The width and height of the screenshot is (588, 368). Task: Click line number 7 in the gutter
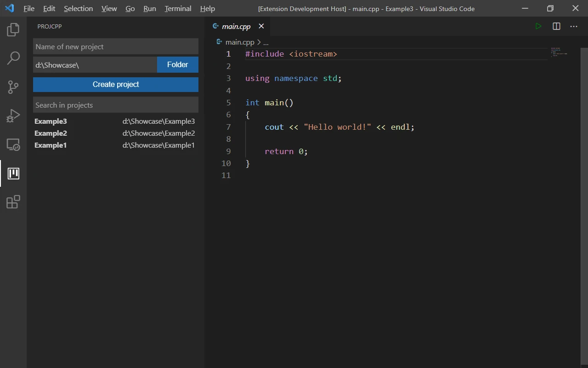[228, 127]
